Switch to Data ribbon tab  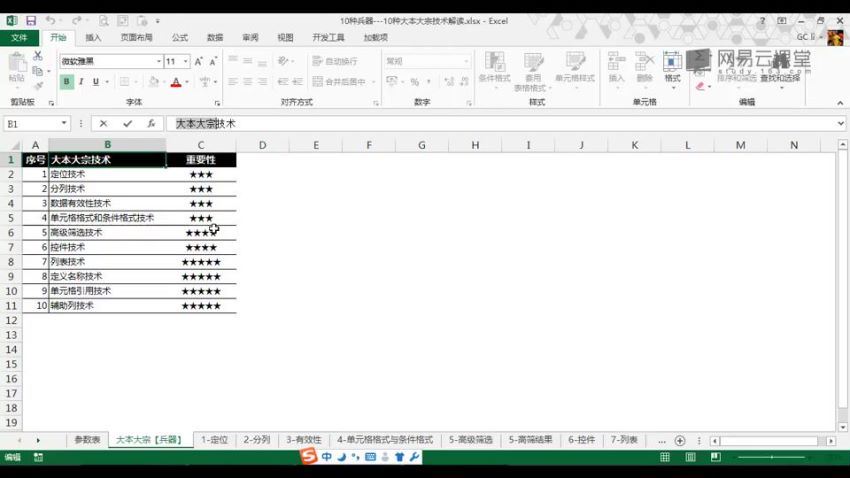click(x=215, y=37)
